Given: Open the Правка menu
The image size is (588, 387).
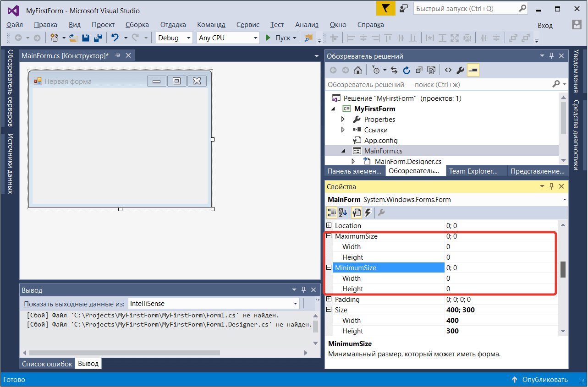Looking at the screenshot, I should [x=46, y=25].
